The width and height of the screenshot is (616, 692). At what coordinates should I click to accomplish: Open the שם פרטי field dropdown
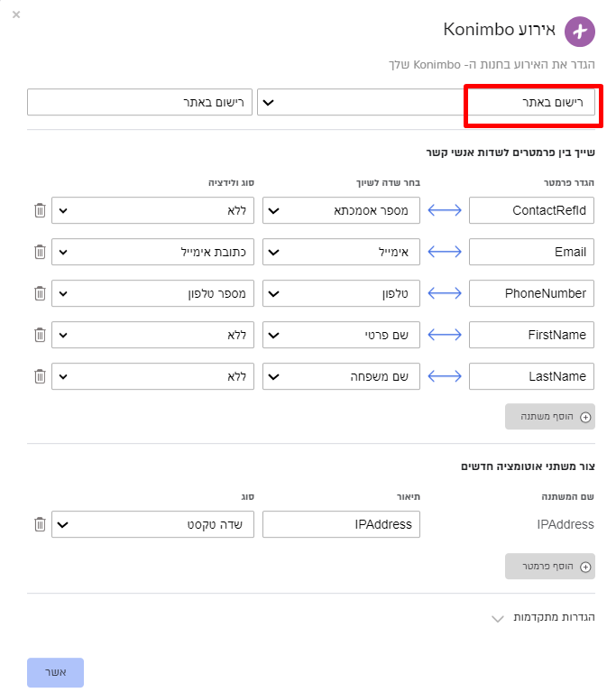tap(341, 335)
